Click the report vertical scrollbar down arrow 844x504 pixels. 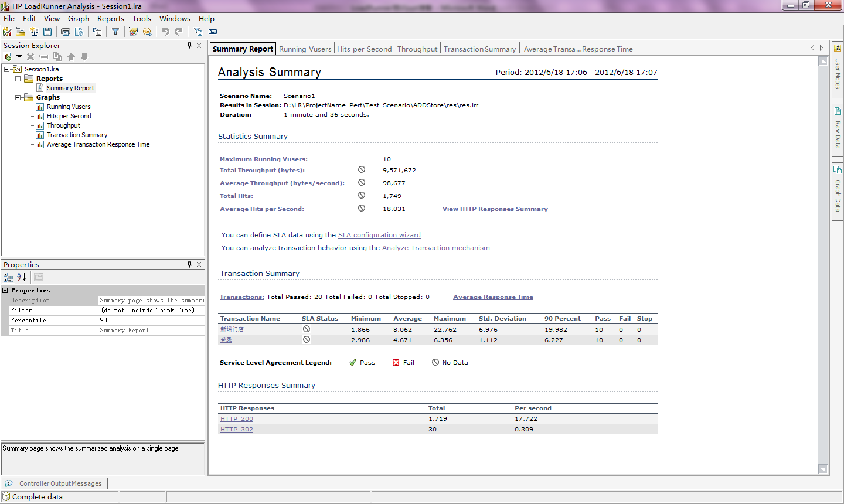coord(823,469)
